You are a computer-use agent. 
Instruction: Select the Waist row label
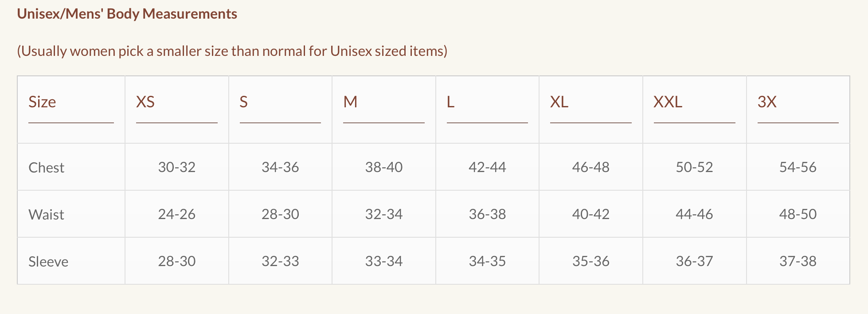click(x=46, y=215)
